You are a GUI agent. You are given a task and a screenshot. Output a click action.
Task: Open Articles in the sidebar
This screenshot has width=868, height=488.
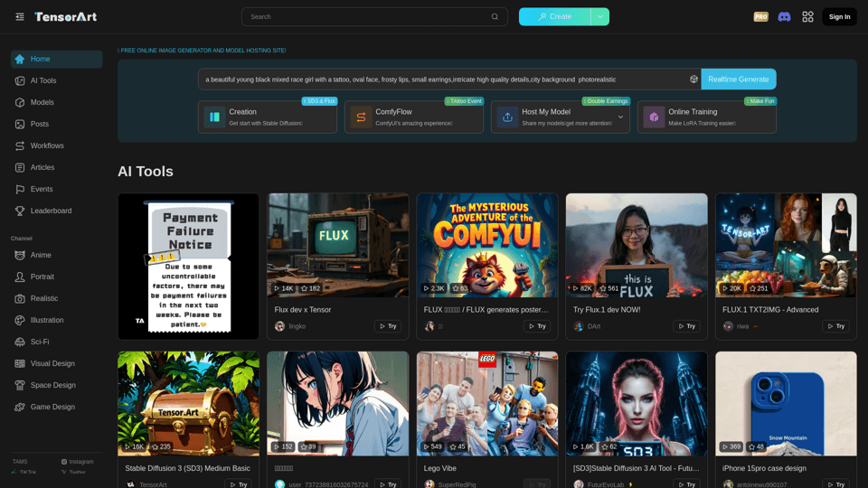click(56, 167)
